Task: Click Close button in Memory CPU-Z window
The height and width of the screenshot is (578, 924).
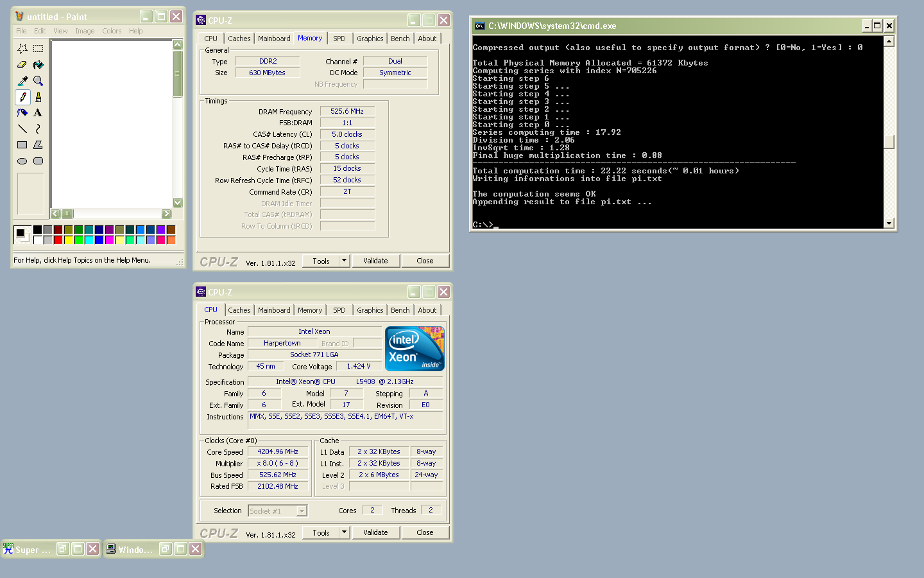Action: tap(425, 261)
